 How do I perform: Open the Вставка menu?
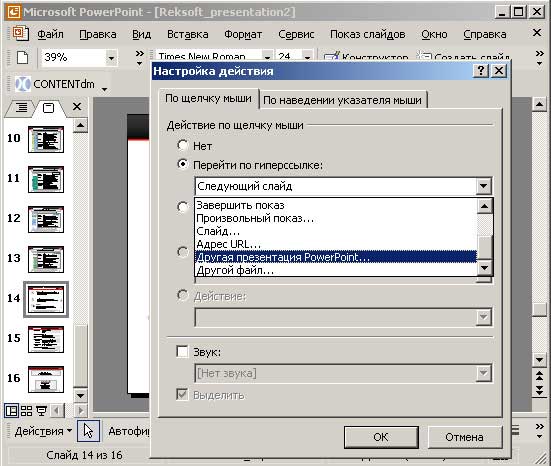(x=188, y=34)
